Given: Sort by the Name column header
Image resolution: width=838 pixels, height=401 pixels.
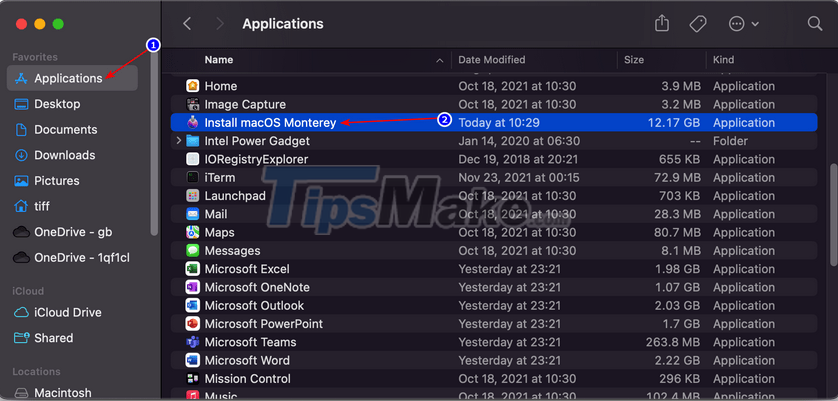Looking at the screenshot, I should (219, 60).
